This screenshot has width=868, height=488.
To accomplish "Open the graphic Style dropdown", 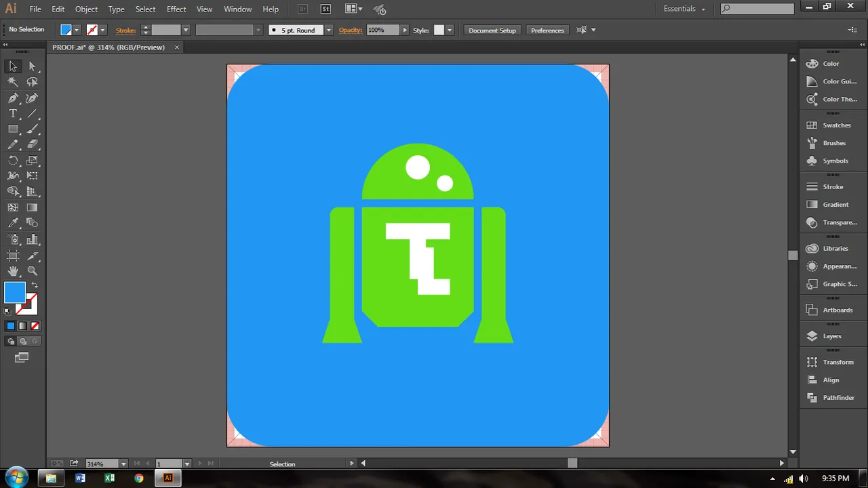I will click(x=449, y=30).
